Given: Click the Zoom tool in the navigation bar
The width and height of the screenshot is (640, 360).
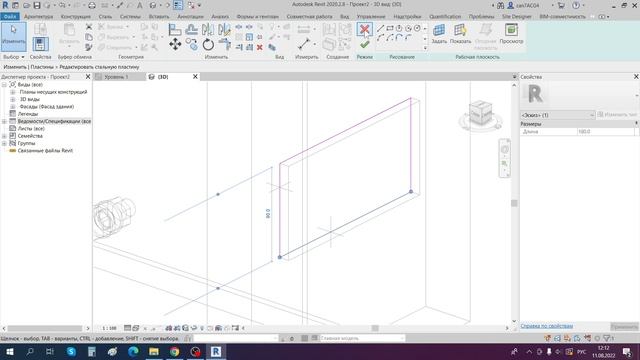Looking at the screenshot, I should pyautogui.click(x=504, y=164).
